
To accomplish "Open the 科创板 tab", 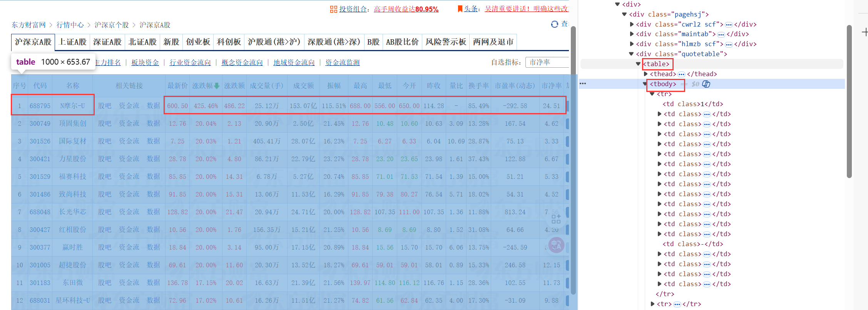I will (x=229, y=42).
